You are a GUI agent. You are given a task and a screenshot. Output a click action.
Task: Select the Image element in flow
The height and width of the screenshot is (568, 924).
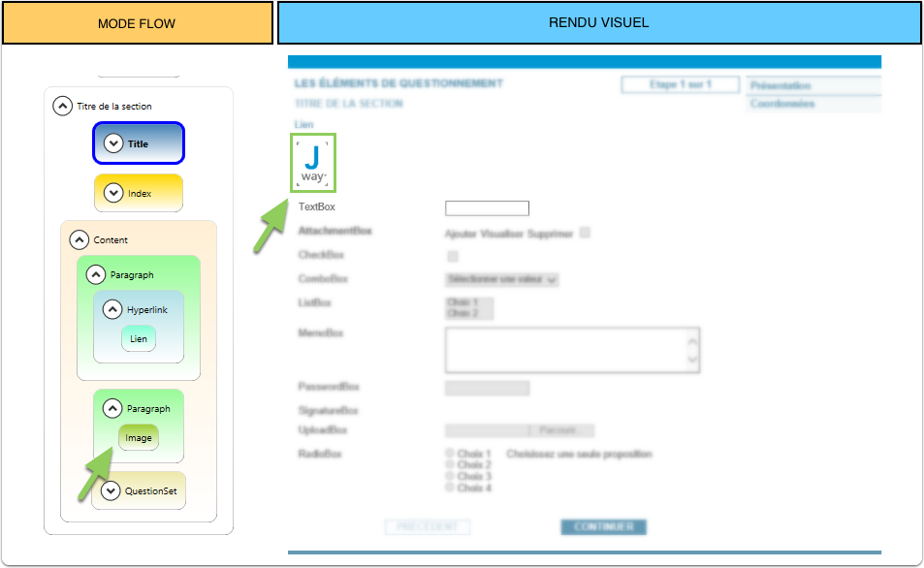[x=139, y=438]
